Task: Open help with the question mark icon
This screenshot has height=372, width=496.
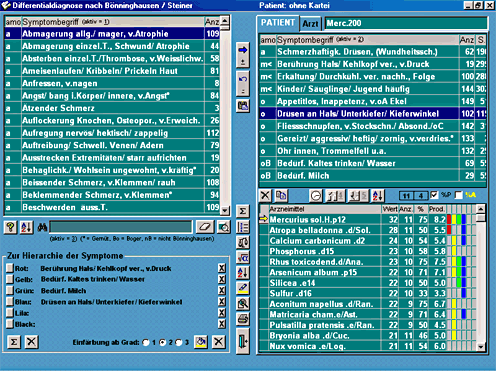Action: click(11, 227)
